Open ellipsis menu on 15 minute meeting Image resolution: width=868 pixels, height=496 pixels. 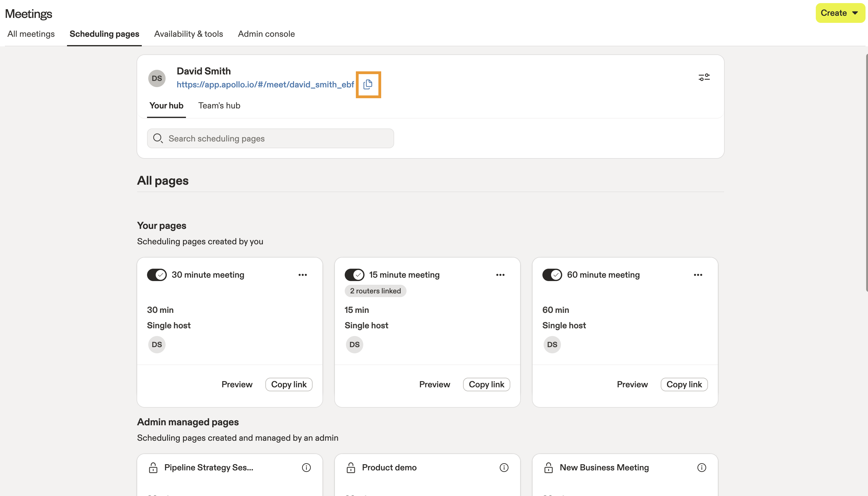click(500, 275)
